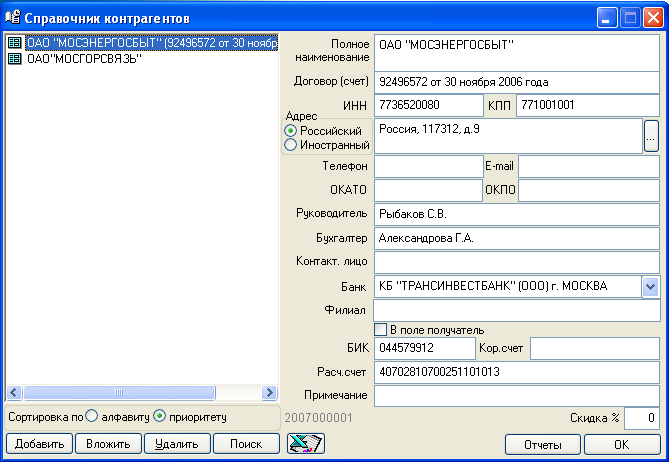Click the empty ОКАТО field
This screenshot has width=669, height=462.
click(x=428, y=190)
